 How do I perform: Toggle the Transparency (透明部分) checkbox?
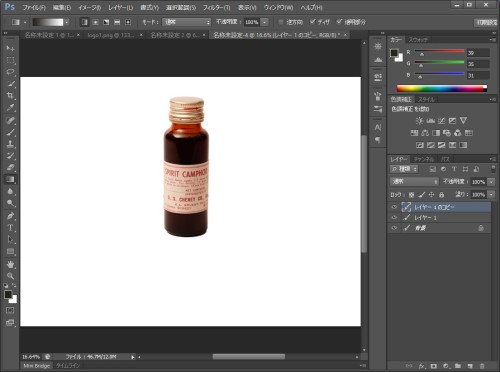[x=339, y=22]
